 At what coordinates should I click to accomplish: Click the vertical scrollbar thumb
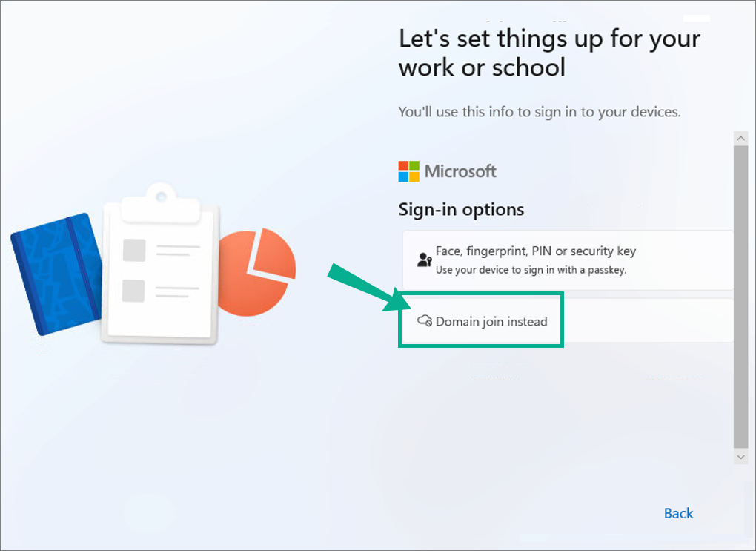740,297
